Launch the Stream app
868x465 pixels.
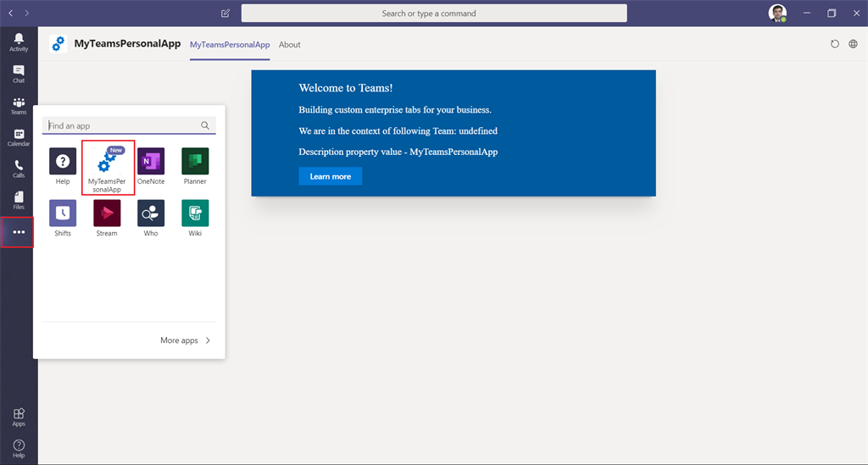(107, 218)
